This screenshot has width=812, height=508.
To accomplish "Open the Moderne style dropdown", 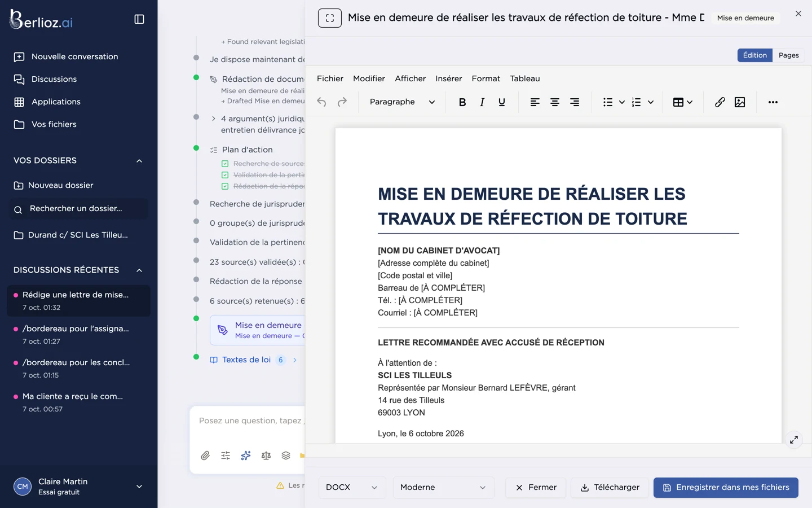I will point(443,488).
